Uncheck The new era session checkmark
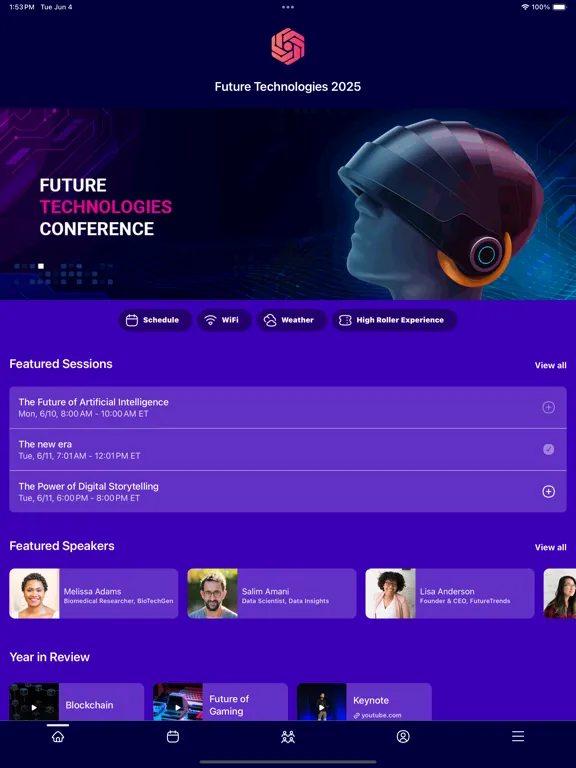The width and height of the screenshot is (576, 768). tap(549, 449)
